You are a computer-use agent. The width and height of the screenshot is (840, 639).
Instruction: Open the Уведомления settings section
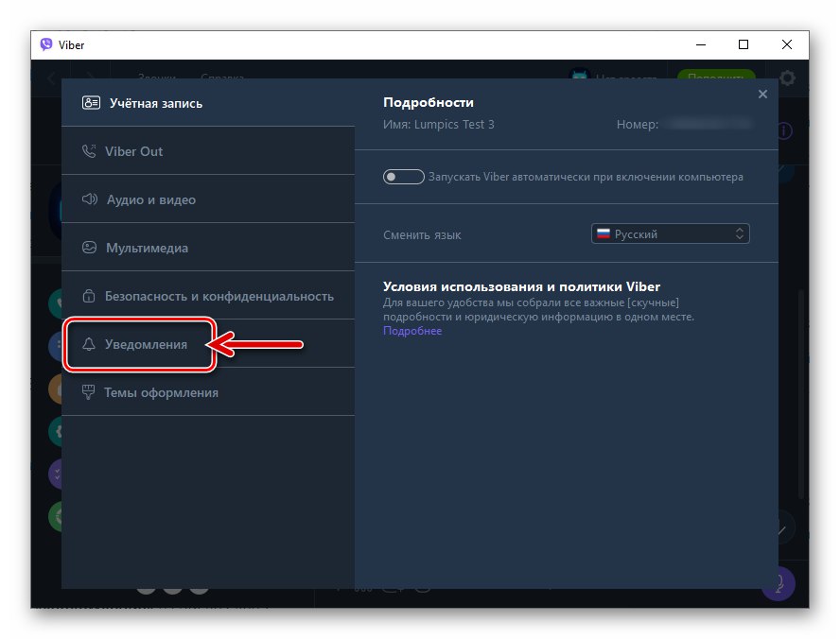coord(146,345)
